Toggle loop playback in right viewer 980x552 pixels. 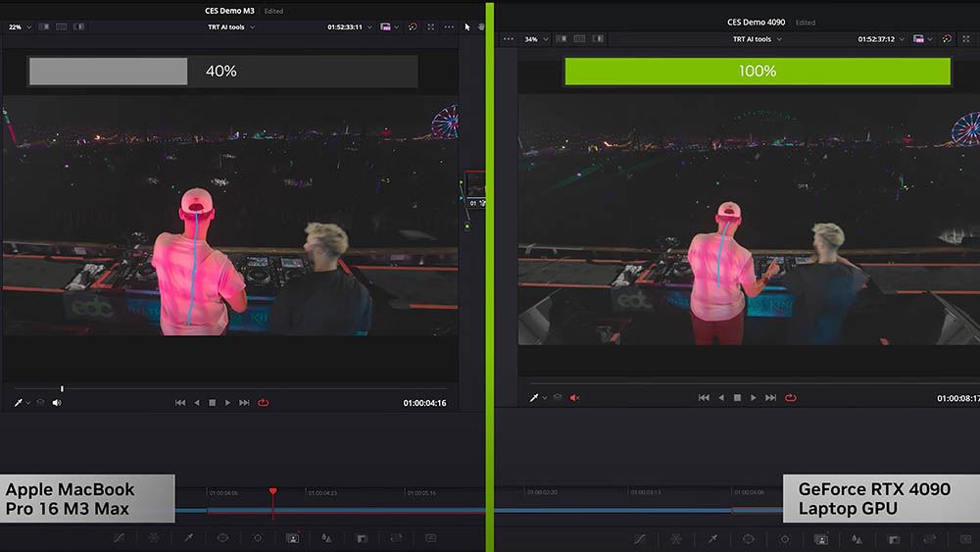coord(790,398)
